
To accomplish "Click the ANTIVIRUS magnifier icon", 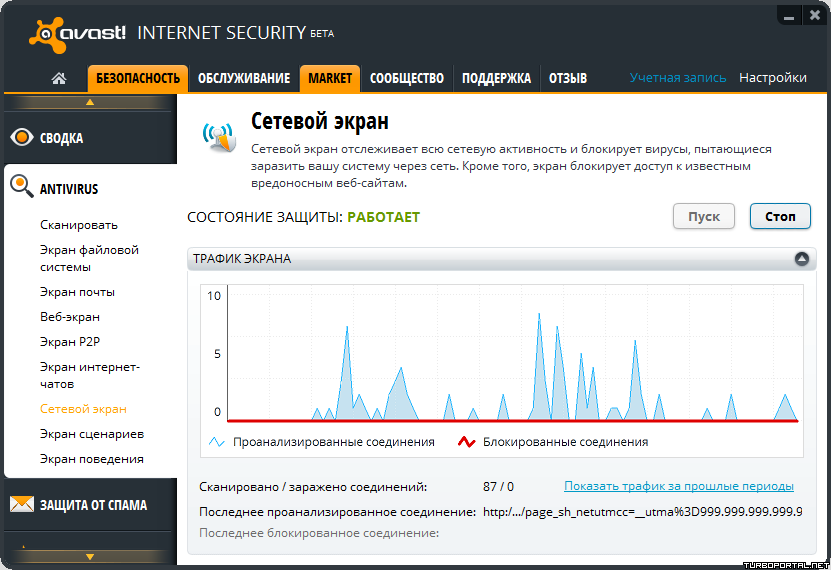I will tap(22, 186).
